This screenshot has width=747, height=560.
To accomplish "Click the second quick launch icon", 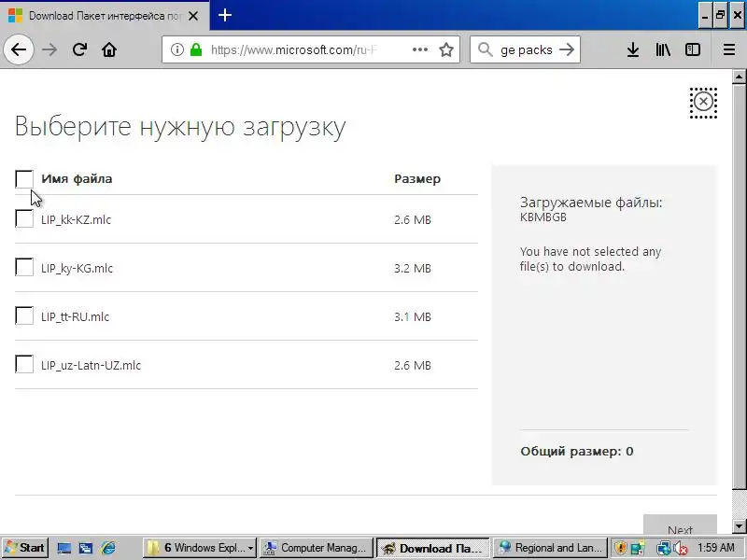I will pyautogui.click(x=86, y=548).
